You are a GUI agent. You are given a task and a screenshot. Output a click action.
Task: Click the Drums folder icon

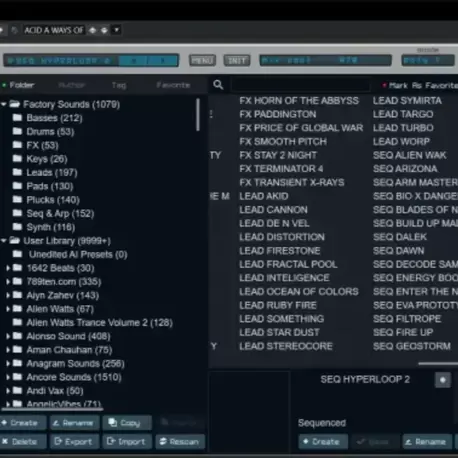pos(17,131)
